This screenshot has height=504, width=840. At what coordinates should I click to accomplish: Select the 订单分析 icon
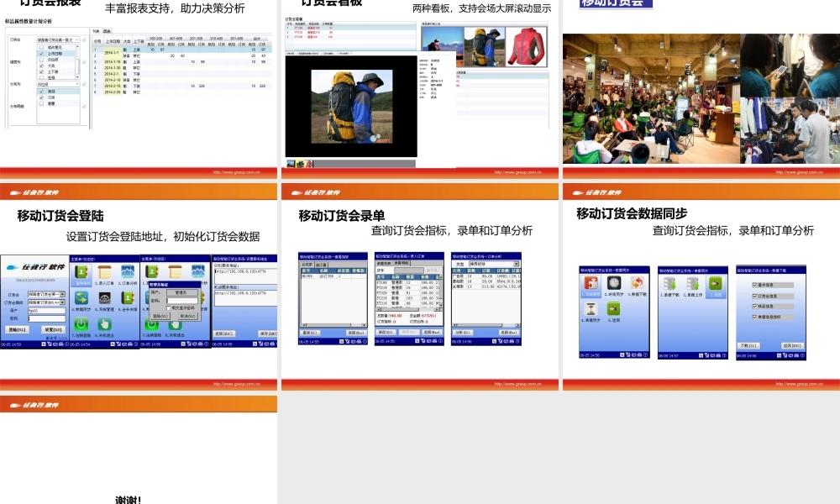click(x=129, y=270)
